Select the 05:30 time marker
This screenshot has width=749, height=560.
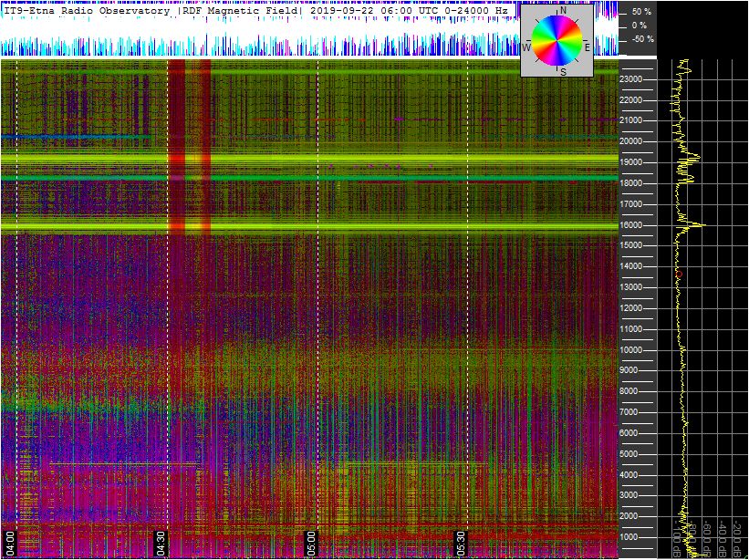pyautogui.click(x=461, y=544)
